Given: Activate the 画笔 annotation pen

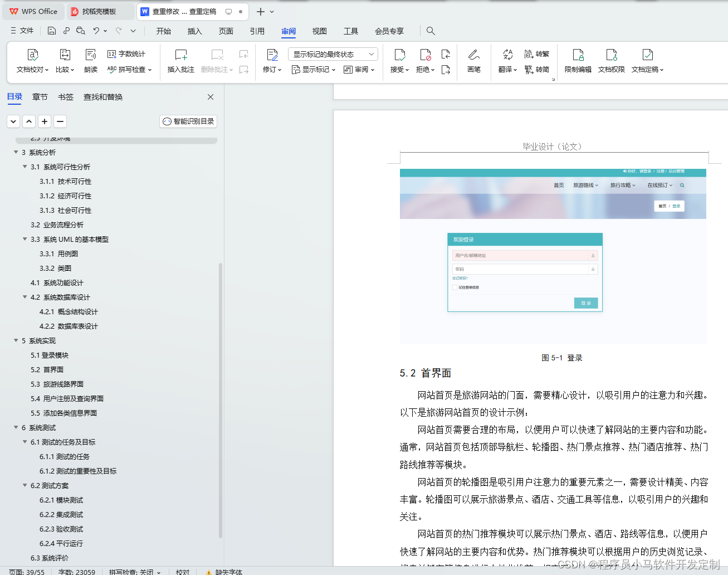Looking at the screenshot, I should tap(473, 61).
